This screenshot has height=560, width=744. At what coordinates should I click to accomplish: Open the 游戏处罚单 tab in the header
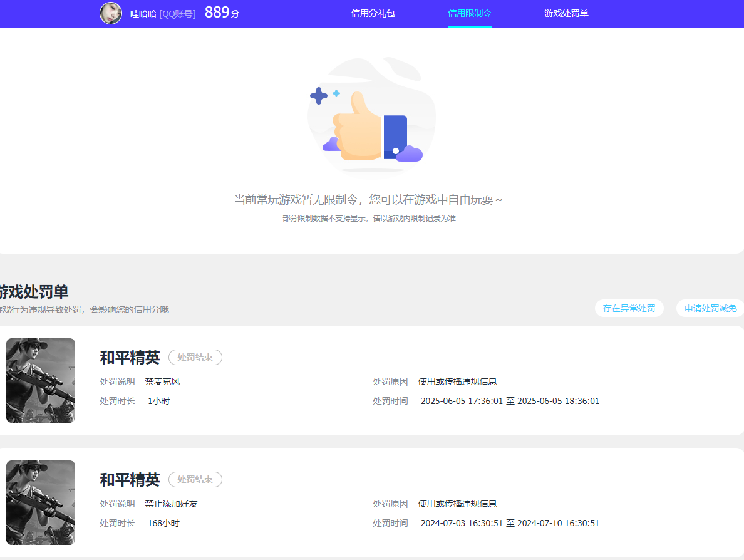click(x=566, y=13)
